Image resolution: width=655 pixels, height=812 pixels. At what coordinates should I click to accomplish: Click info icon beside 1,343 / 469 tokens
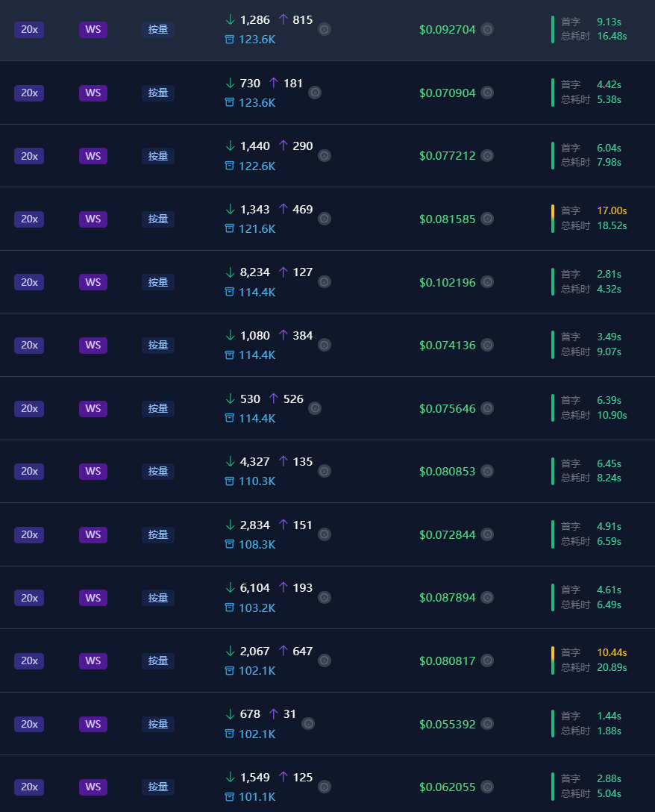coord(324,219)
